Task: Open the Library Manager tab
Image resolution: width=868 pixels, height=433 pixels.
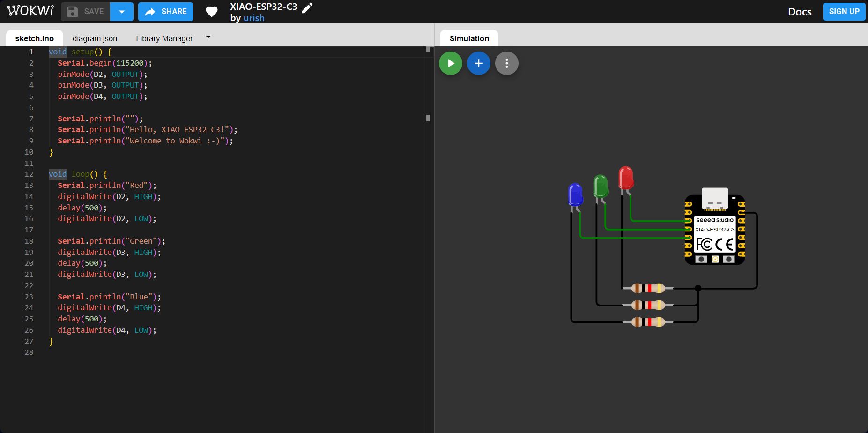Action: [164, 38]
